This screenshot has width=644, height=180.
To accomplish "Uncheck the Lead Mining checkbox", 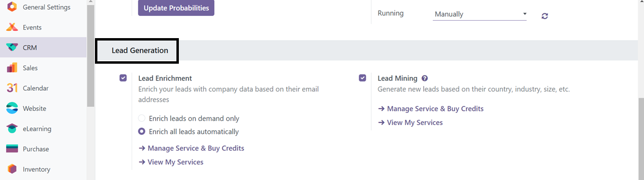I will click(x=362, y=78).
